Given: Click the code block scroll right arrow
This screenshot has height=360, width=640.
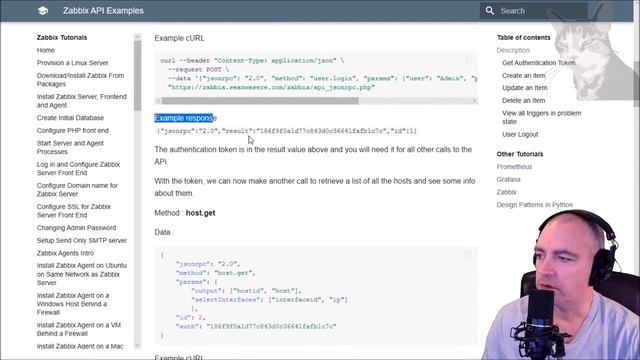Looking at the screenshot, I should click(x=474, y=101).
